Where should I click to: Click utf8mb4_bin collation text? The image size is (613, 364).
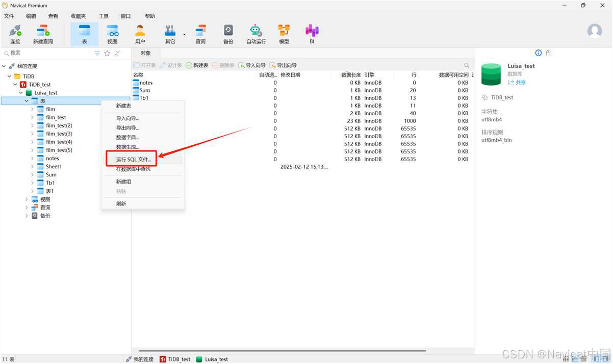tap(497, 140)
